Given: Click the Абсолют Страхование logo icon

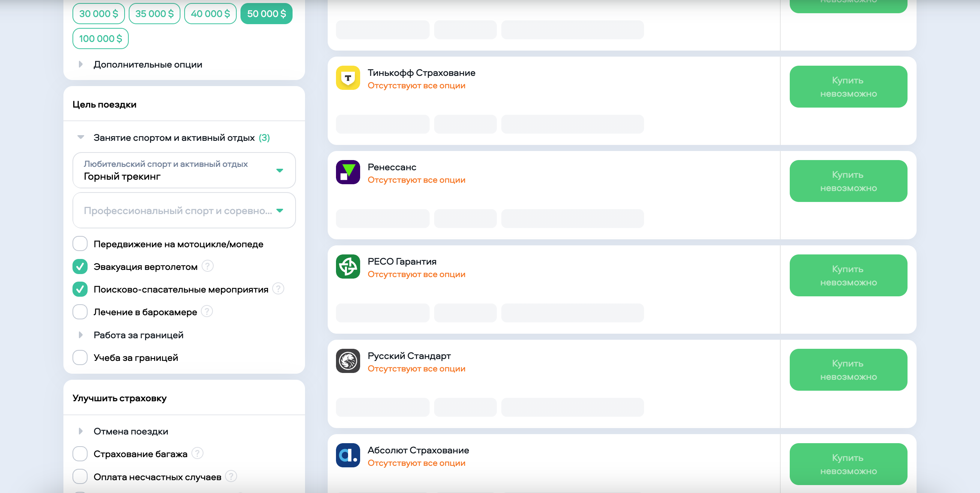Looking at the screenshot, I should 348,455.
